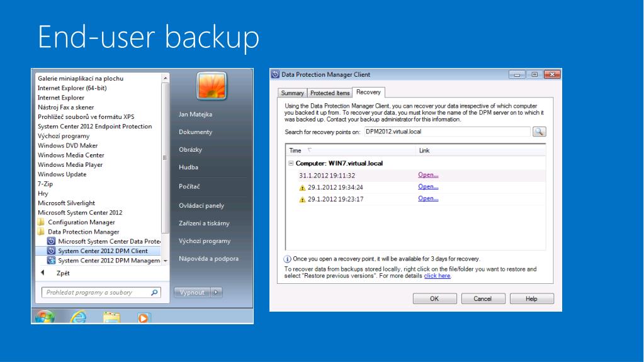Click the DPM Management shell icon
The width and height of the screenshot is (644, 362).
click(x=51, y=261)
